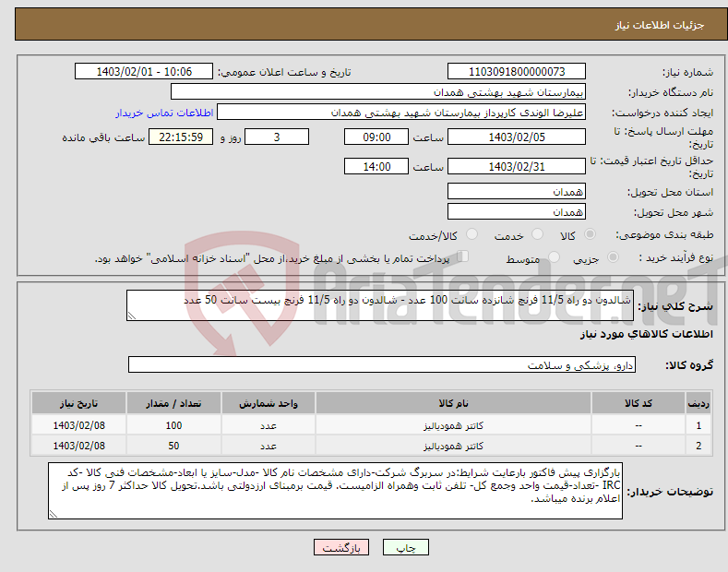This screenshot has width=728, height=572.
Task: Toggle the Islamic treasury payment checkbox
Action: 462,256
